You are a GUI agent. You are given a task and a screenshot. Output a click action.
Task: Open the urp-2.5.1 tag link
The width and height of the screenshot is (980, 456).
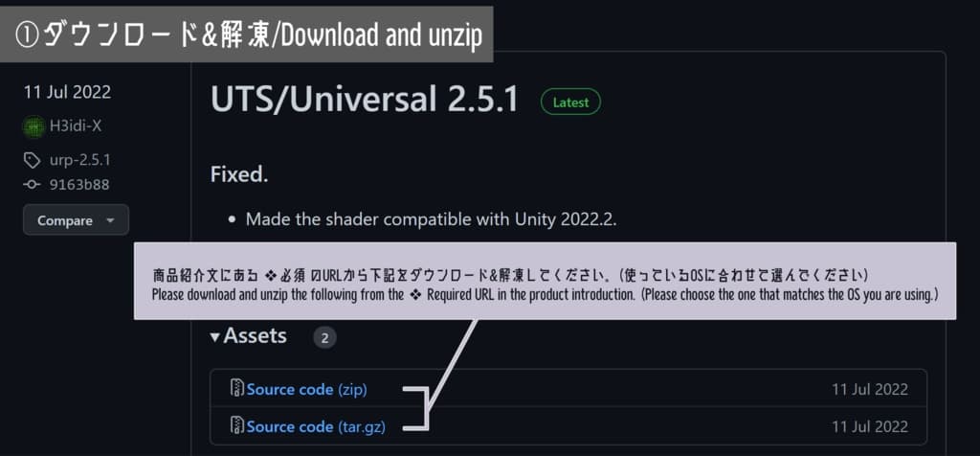click(80, 160)
